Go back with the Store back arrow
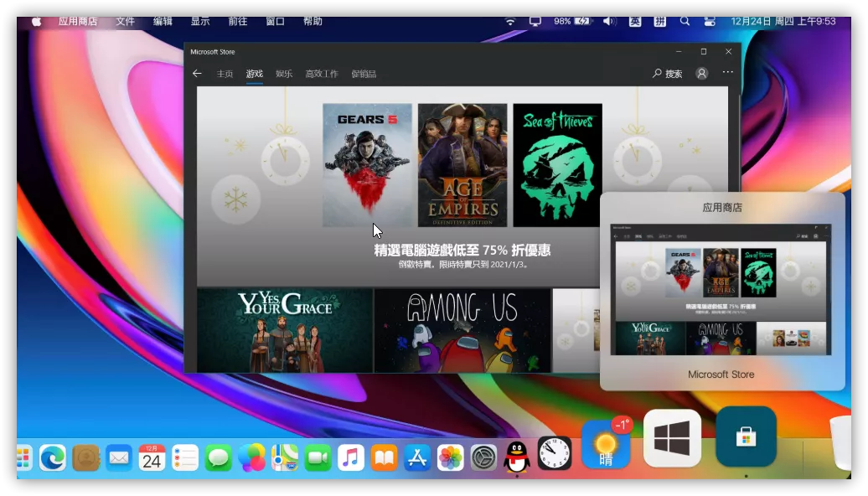Image resolution: width=868 pixels, height=496 pixels. [197, 73]
